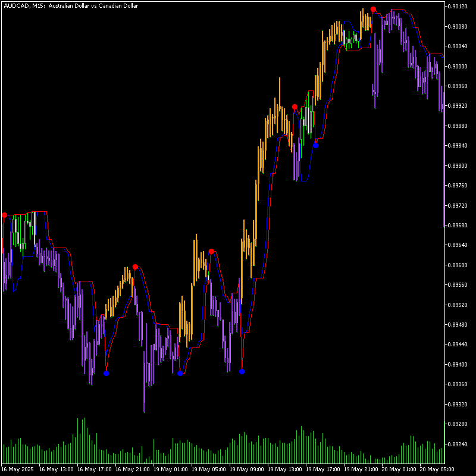476x476 pixels.
Task: Click the blue dot above 19 May 01:00
Action: pyautogui.click(x=180, y=374)
